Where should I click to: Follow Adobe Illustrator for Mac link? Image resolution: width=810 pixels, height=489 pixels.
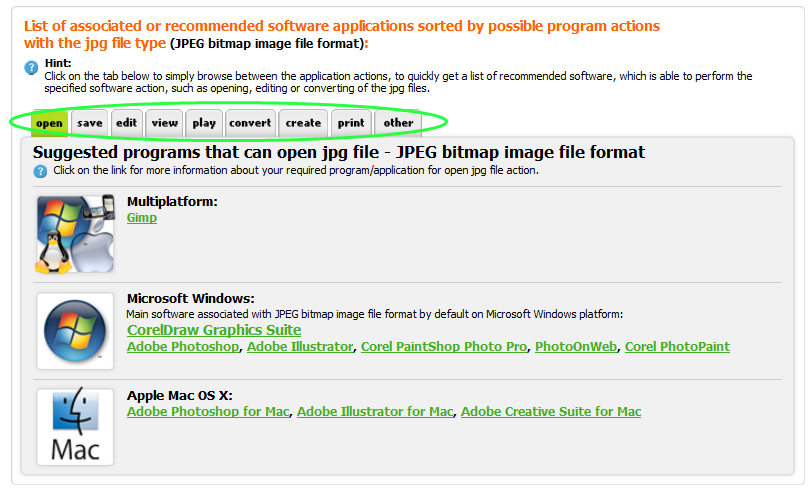(x=375, y=412)
